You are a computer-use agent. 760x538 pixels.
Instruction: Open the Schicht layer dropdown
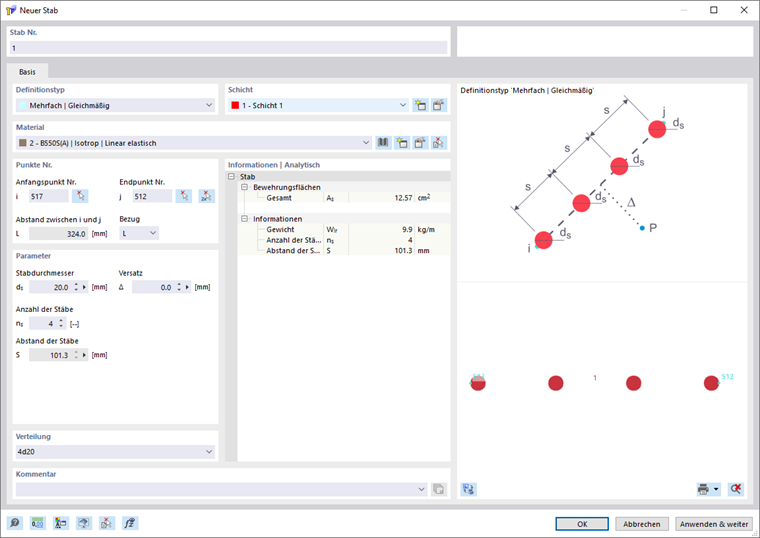[x=403, y=105]
